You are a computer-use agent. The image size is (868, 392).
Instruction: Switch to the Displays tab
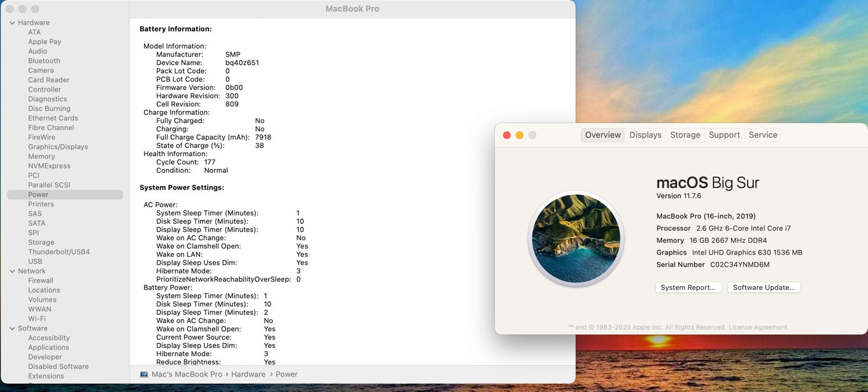click(645, 135)
